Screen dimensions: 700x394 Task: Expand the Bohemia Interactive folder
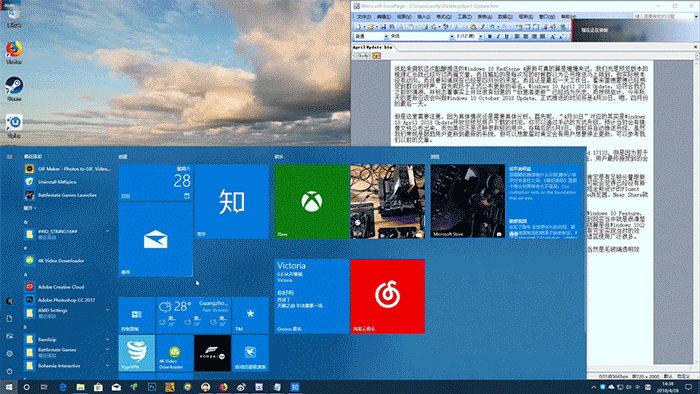(x=68, y=365)
